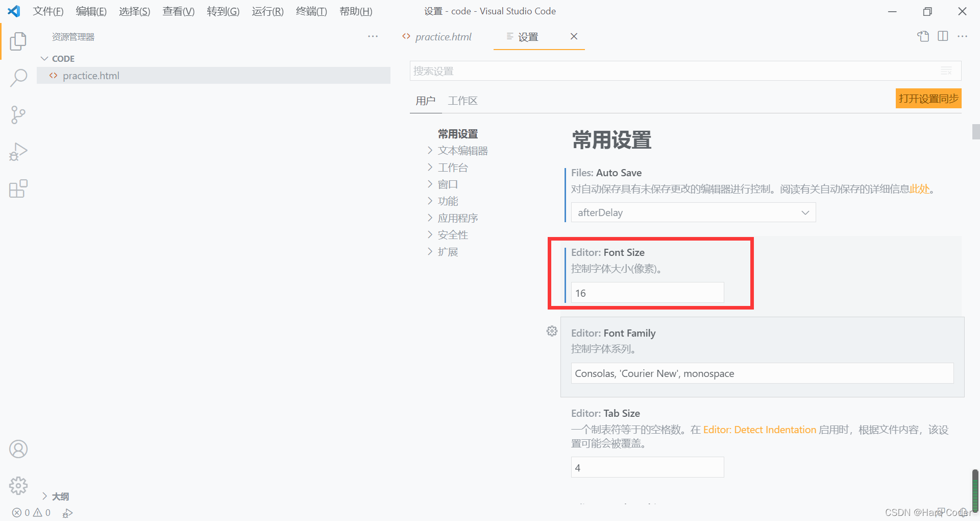Open the 终端(T) menu
Viewport: 980px width, 521px height.
pos(311,11)
